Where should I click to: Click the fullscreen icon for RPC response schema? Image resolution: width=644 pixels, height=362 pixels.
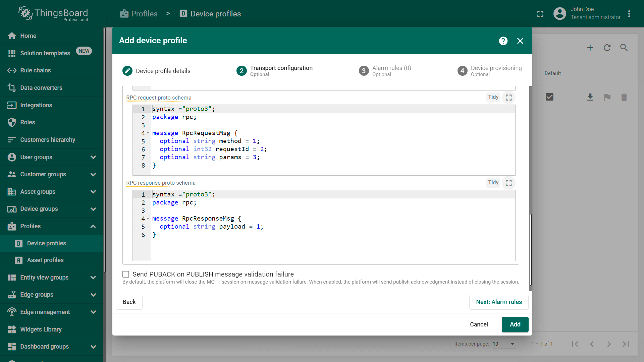508,183
